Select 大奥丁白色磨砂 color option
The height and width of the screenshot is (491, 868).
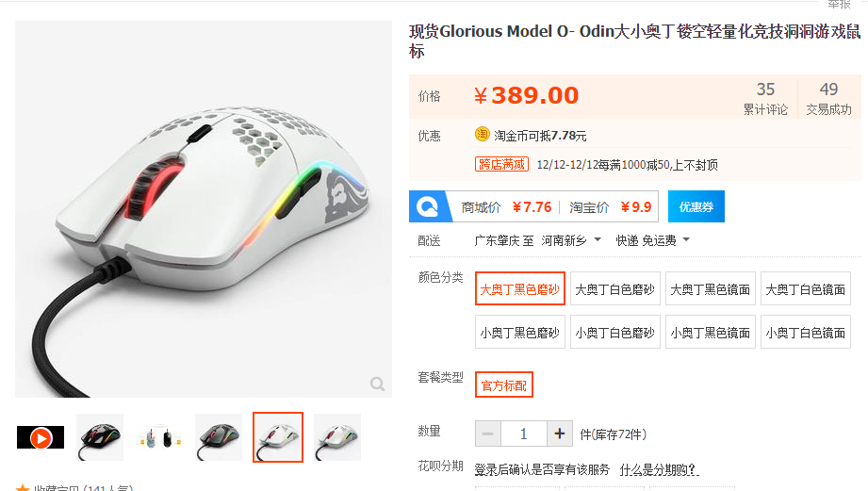pos(615,288)
